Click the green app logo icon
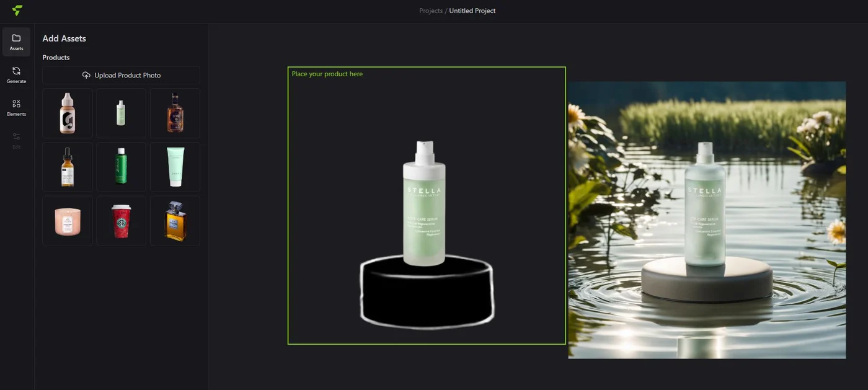This screenshot has height=390, width=868. pyautogui.click(x=17, y=11)
